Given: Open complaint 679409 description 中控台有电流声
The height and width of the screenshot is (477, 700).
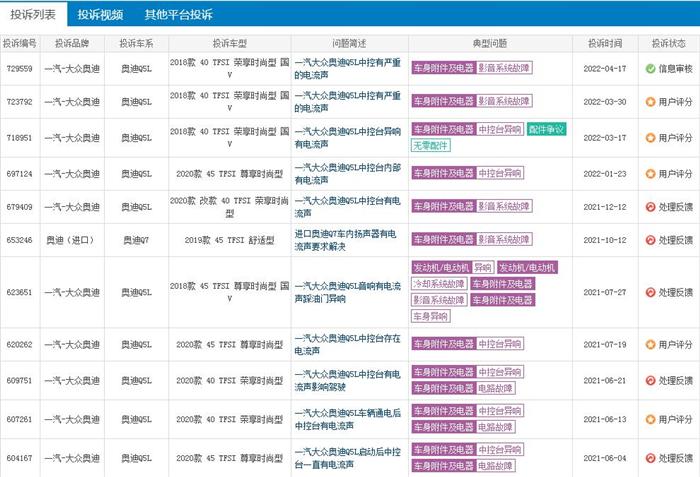Looking at the screenshot, I should [x=348, y=207].
